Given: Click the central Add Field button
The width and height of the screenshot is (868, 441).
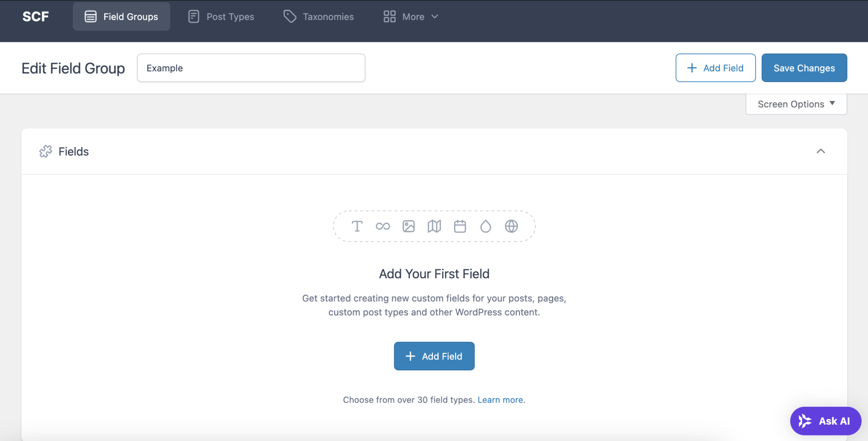Looking at the screenshot, I should tap(434, 356).
